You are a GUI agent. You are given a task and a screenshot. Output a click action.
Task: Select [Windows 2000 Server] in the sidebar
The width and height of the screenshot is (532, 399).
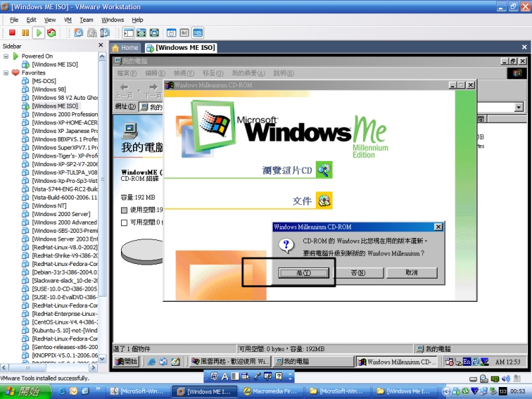[61, 214]
